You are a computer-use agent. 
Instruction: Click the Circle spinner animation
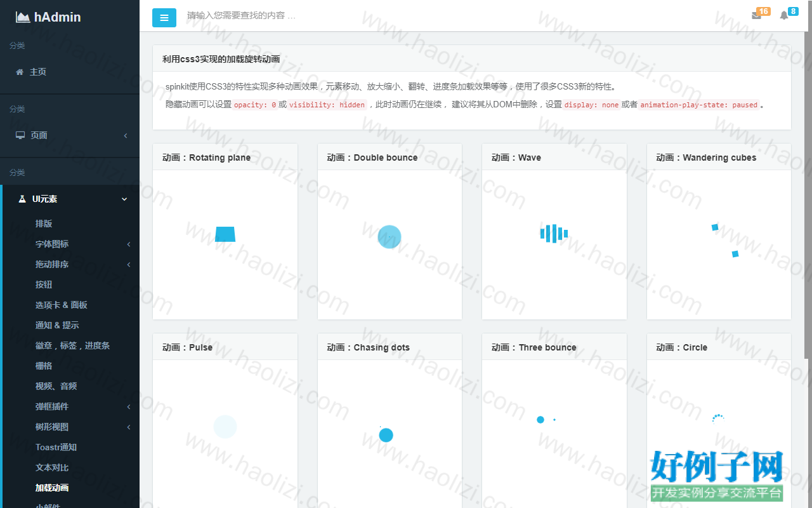tap(718, 418)
